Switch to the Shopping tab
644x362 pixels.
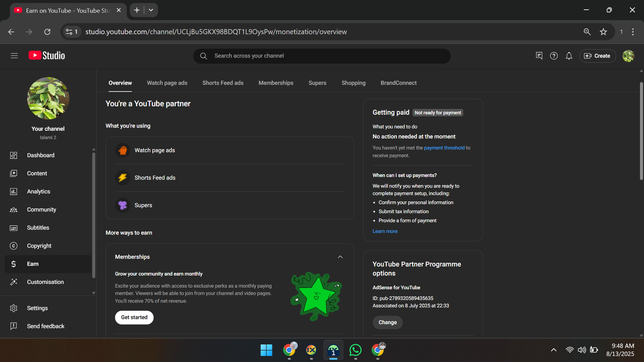[x=353, y=83]
